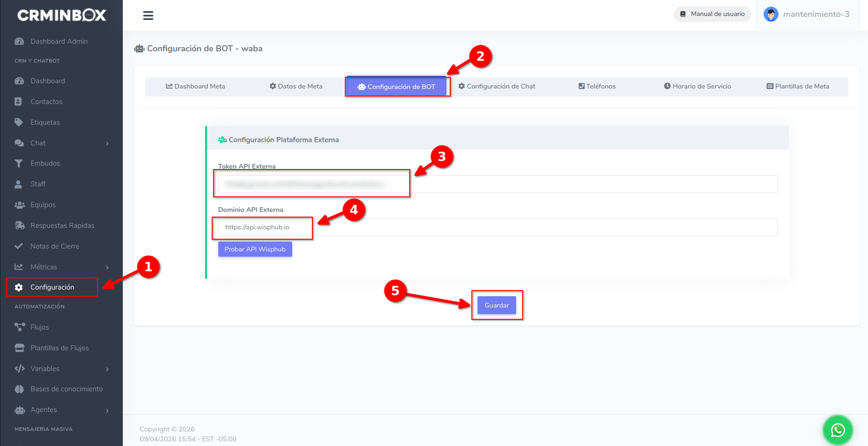Expand the Agentes submenu arrow
This screenshot has width=868, height=446.
[x=107, y=411]
